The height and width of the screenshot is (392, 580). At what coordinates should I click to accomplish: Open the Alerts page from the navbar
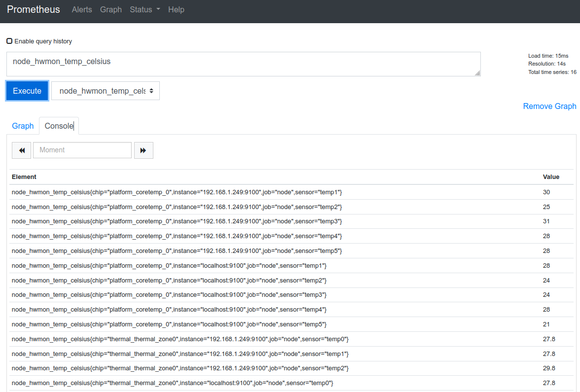82,10
